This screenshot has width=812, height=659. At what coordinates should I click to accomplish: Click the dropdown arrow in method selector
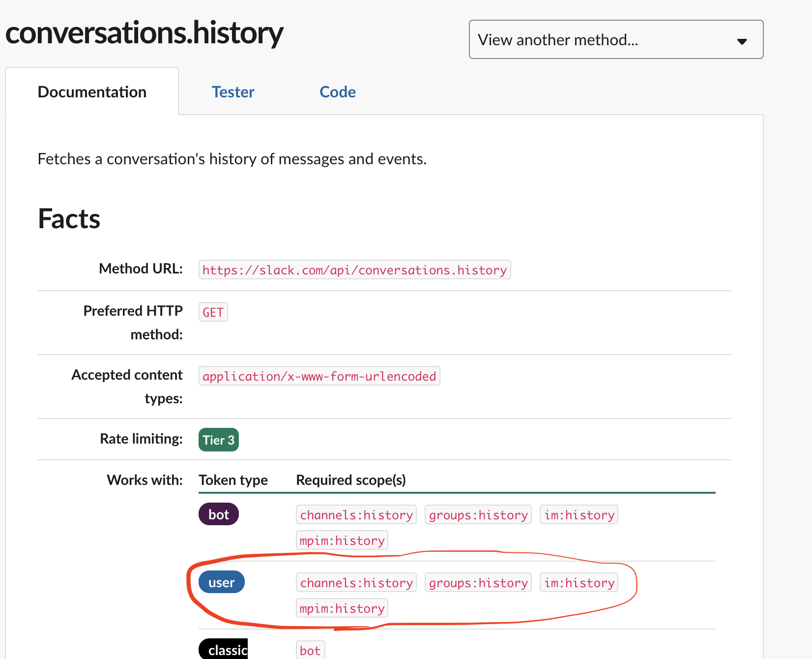point(742,41)
